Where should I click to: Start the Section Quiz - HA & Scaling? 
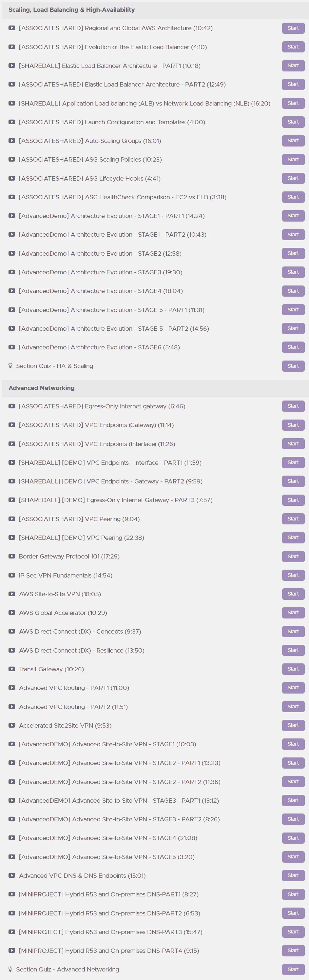pos(293,366)
